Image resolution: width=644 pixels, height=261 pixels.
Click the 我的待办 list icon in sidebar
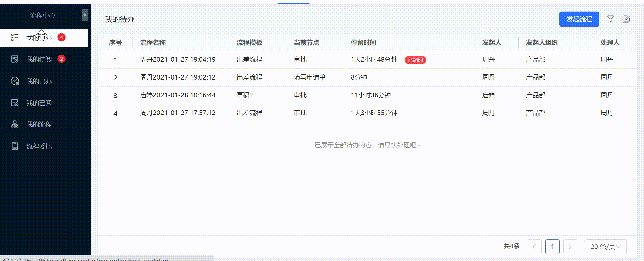[x=15, y=37]
